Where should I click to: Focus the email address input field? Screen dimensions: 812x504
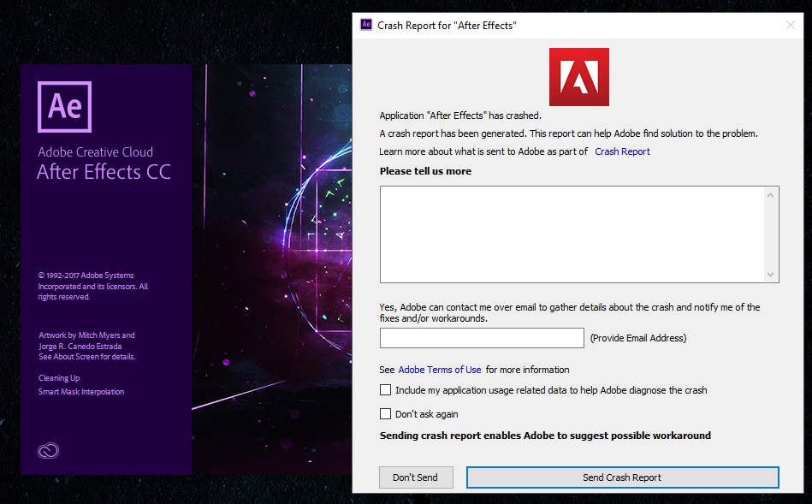(x=482, y=338)
